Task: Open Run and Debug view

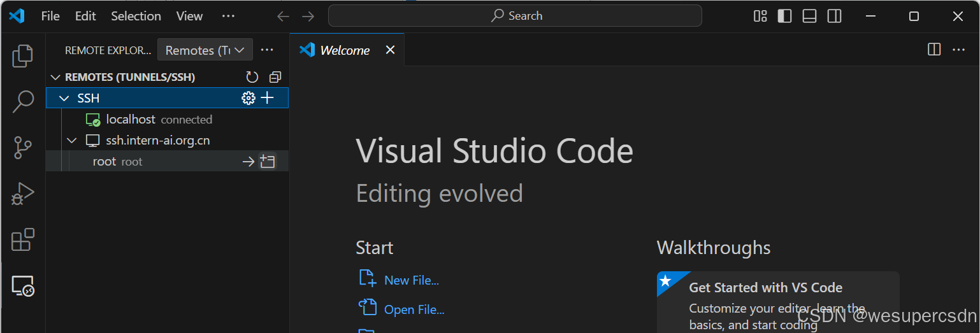Action: (23, 194)
